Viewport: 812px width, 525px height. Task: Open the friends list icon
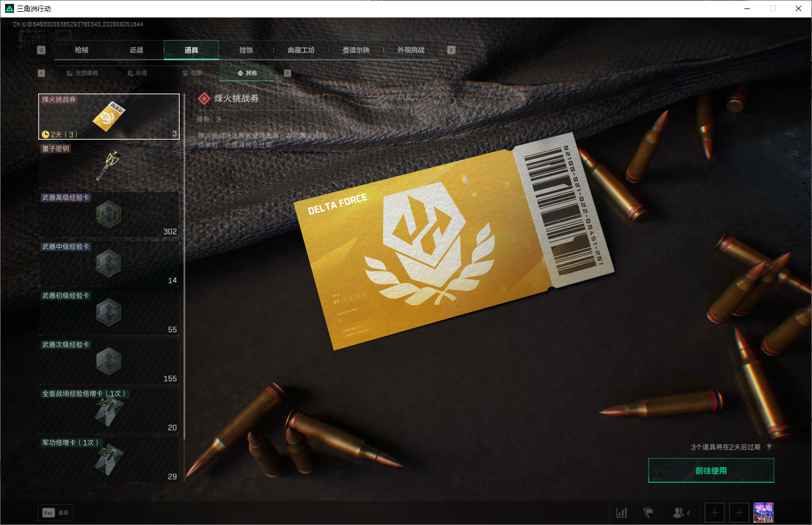coord(681,513)
